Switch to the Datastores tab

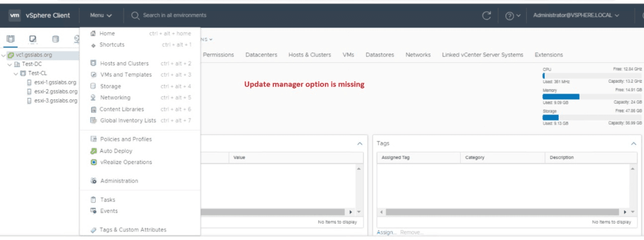pyautogui.click(x=380, y=55)
